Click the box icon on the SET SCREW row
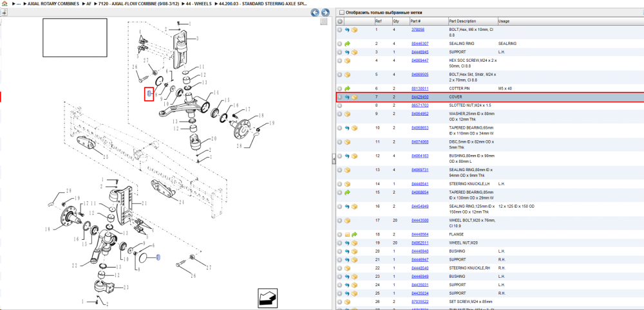Image resolution: width=644 pixels, height=310 pixels. pyautogui.click(x=347, y=302)
